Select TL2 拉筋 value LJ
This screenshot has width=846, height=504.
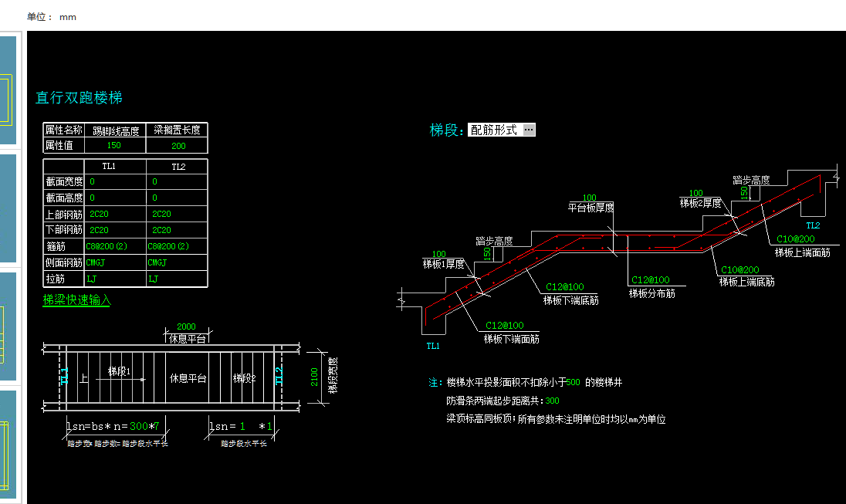(154, 279)
